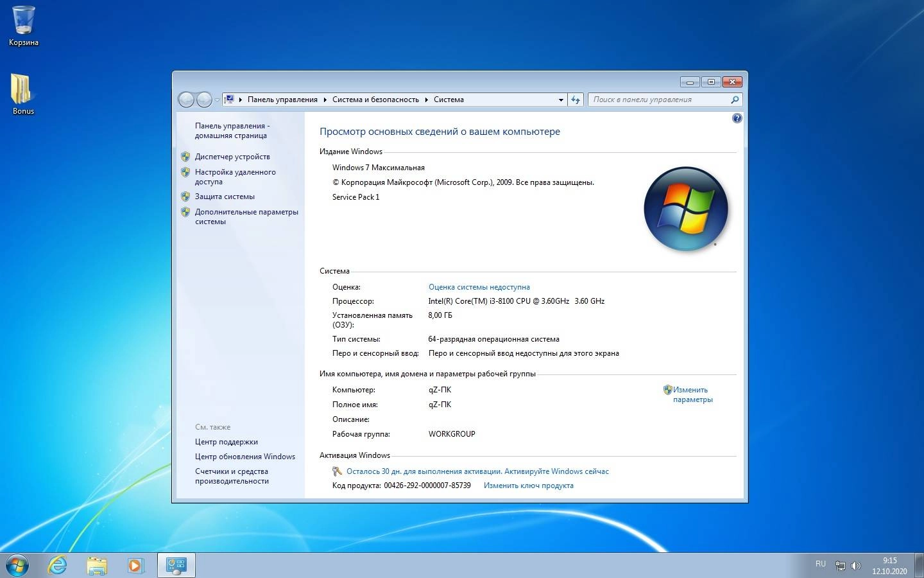The height and width of the screenshot is (578, 924).
Task: Click the computer icon in address bar
Action: click(229, 100)
